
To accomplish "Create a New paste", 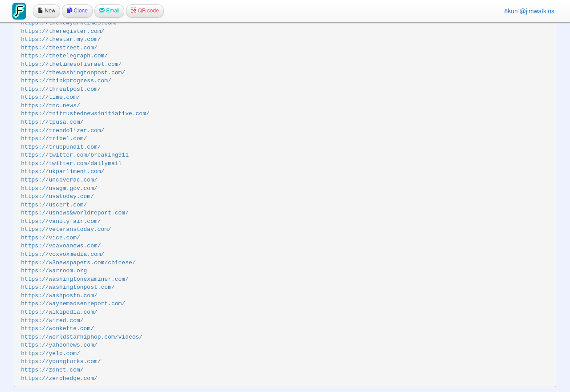I will (x=46, y=11).
